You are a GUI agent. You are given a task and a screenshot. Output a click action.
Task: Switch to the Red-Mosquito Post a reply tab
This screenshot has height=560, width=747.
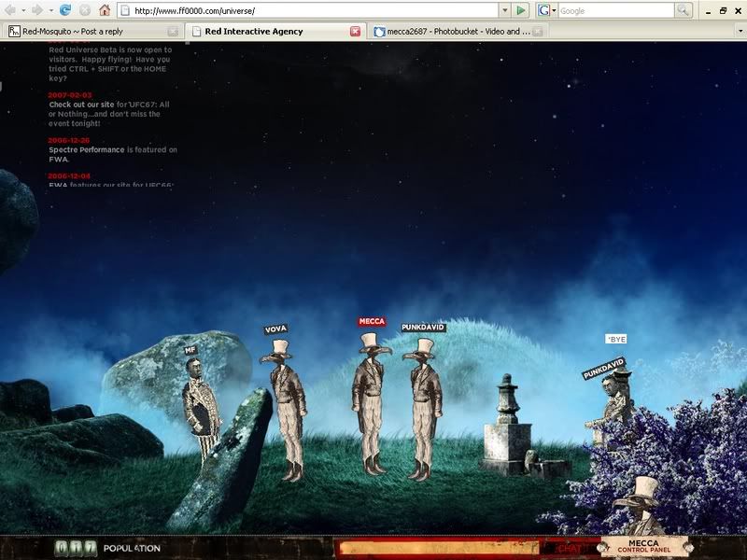(91, 31)
